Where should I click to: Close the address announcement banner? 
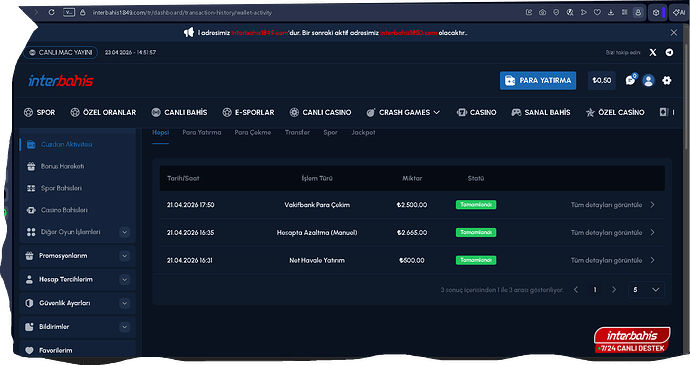pos(674,33)
